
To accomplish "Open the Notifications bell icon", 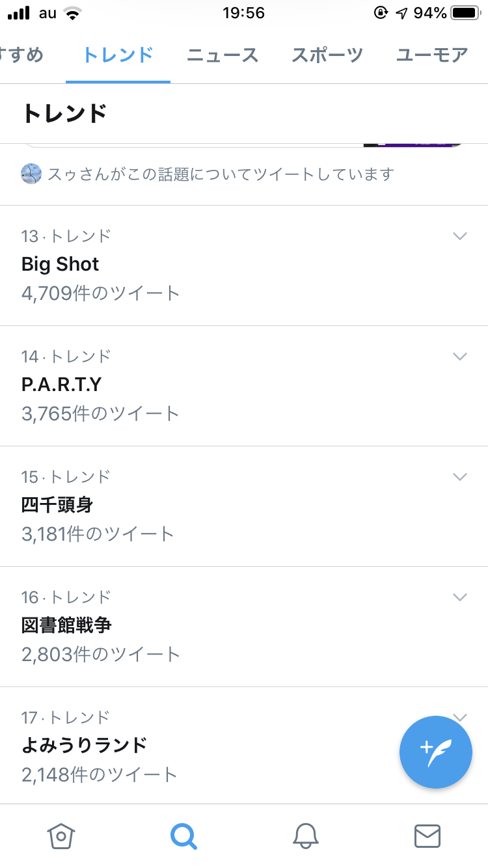I will click(x=305, y=835).
